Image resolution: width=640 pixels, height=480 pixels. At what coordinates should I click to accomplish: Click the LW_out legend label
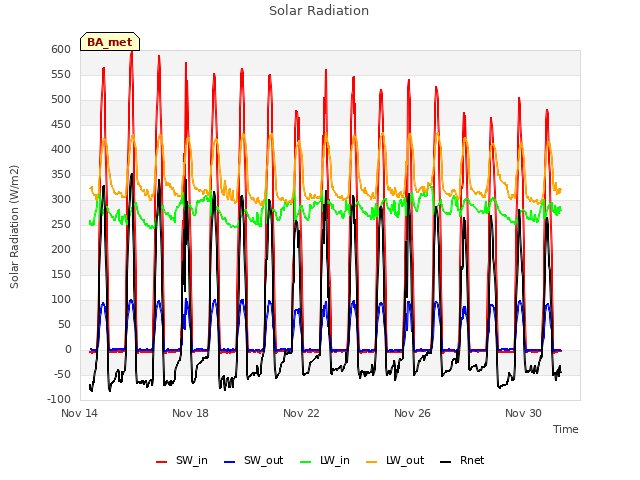(x=405, y=460)
